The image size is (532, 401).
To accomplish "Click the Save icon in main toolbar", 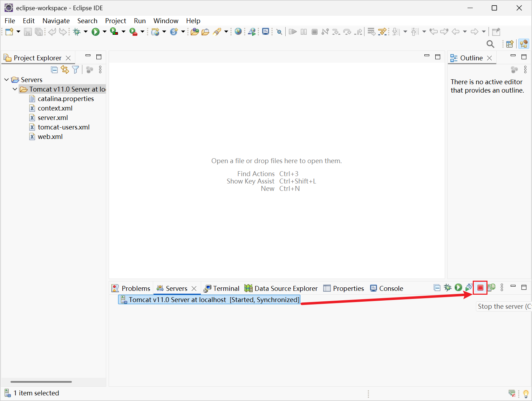I will click(x=28, y=32).
